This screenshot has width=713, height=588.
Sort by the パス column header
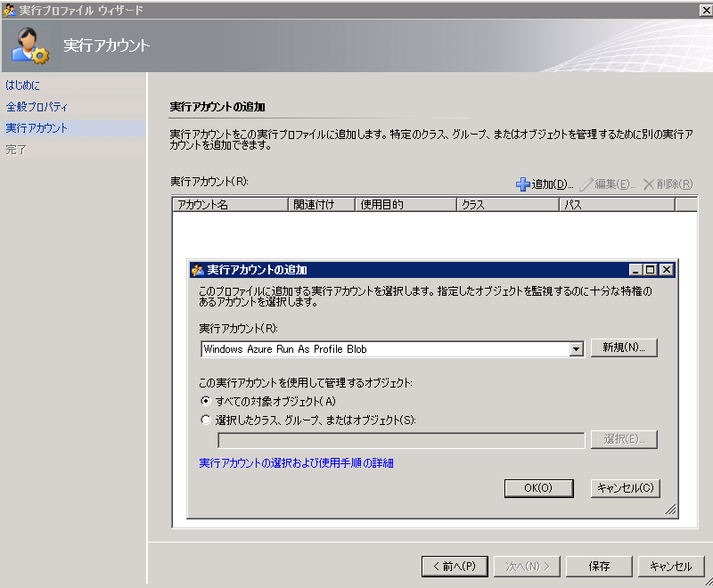pyautogui.click(x=617, y=205)
